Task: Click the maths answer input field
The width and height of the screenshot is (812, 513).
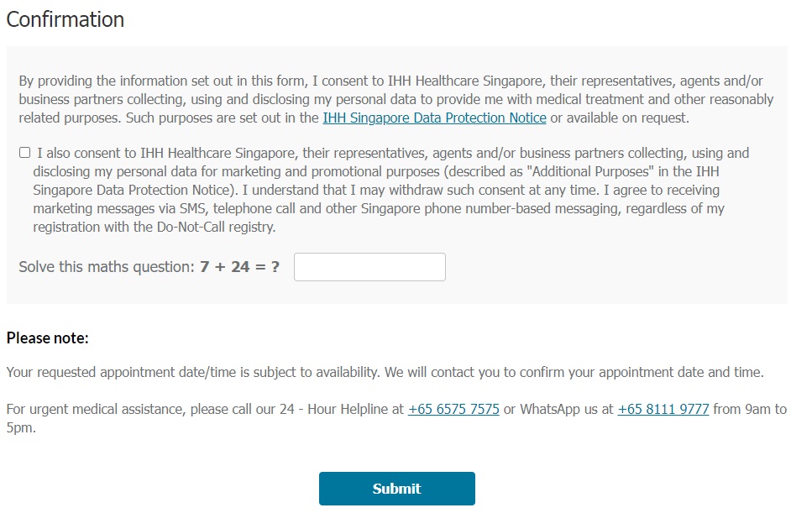Action: [x=369, y=267]
